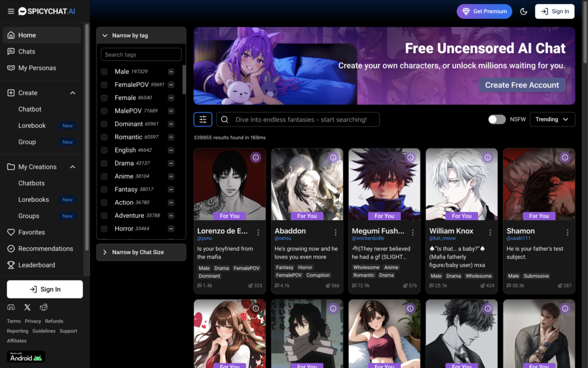Collapse the My Creations section chevron

click(73, 167)
